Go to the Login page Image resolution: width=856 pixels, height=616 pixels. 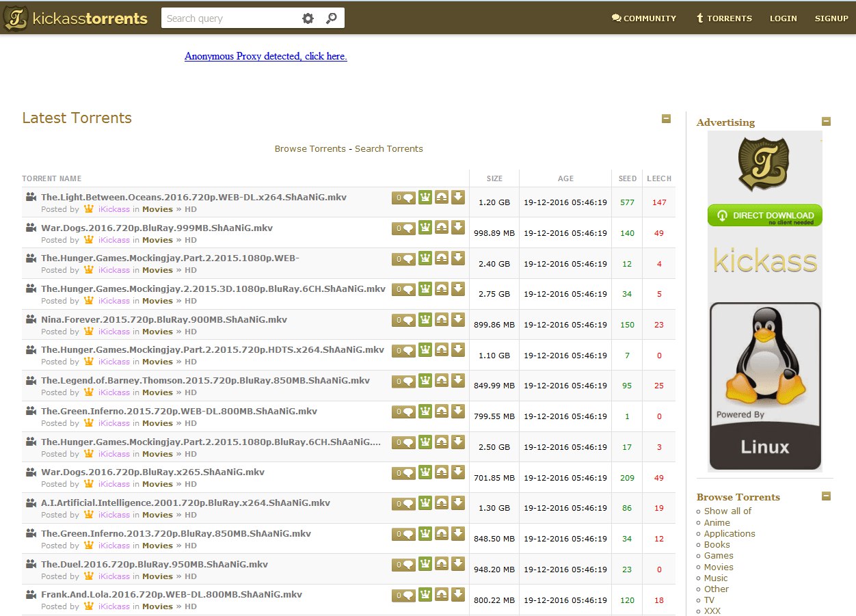(784, 18)
